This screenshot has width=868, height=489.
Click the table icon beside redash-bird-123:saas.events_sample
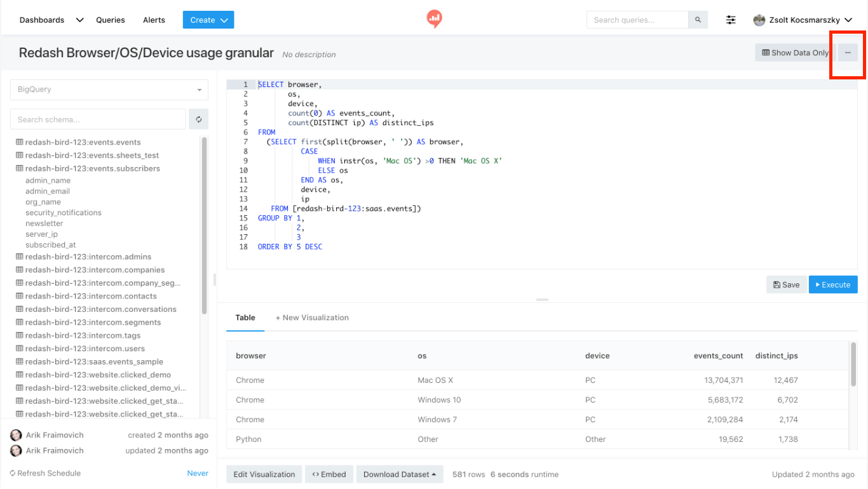tap(20, 361)
